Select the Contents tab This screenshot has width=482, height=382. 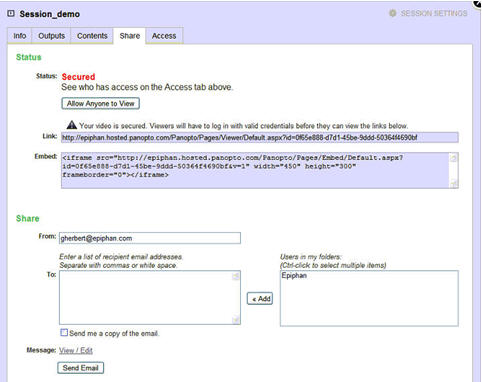tap(92, 36)
